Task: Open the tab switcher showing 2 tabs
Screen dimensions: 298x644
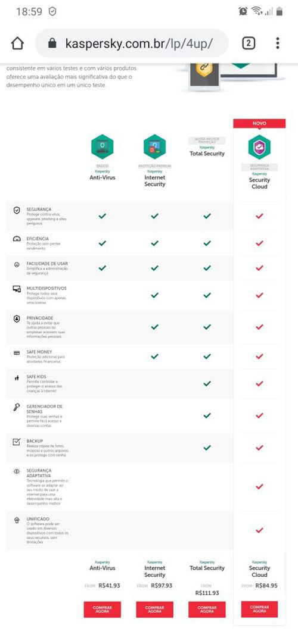Action: [x=249, y=43]
